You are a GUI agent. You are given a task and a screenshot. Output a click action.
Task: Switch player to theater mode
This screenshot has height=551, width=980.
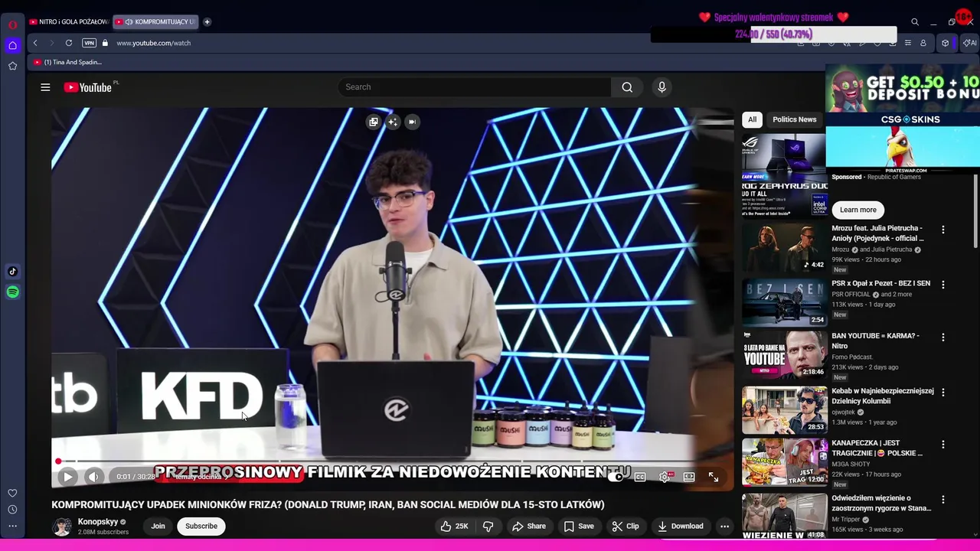[689, 477]
